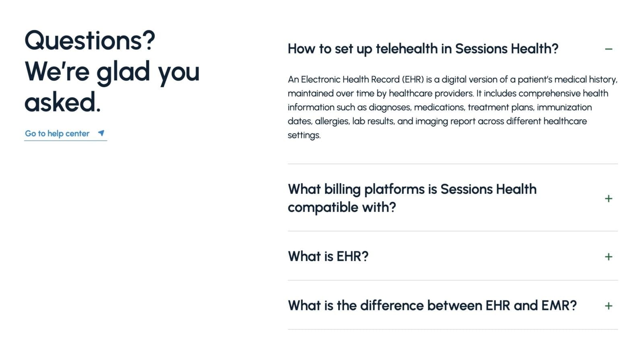Click the plus icon next to What is EHR?

coord(608,257)
